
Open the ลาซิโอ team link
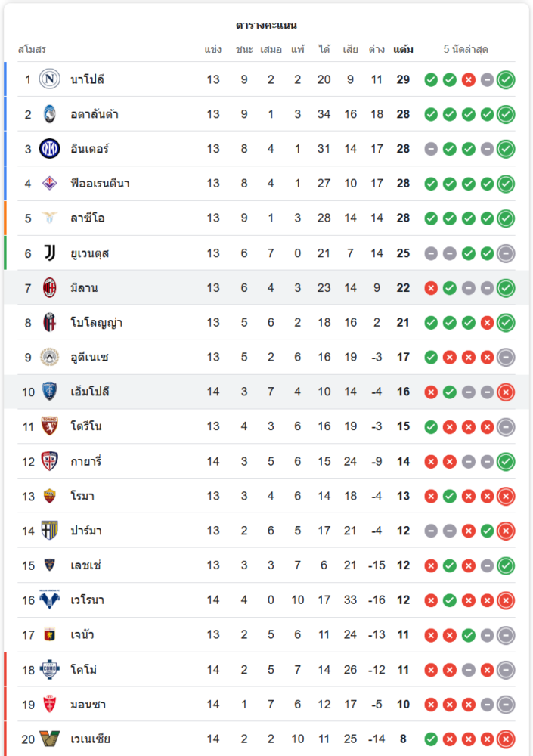tap(88, 218)
